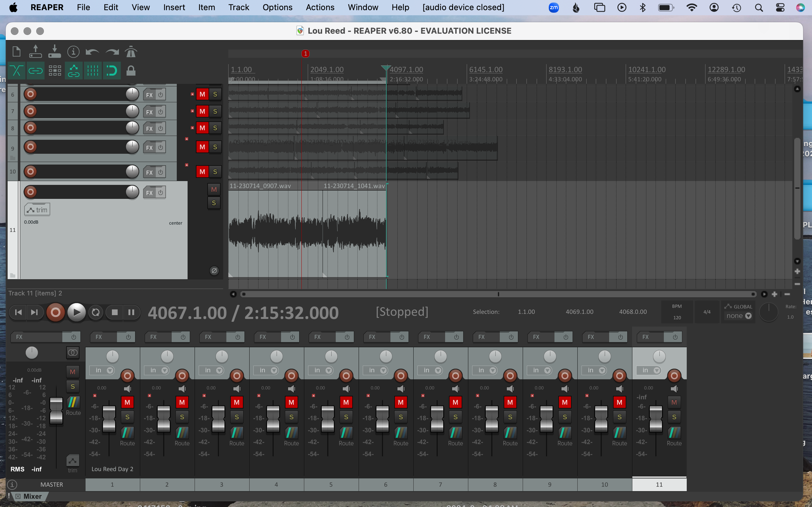Start playback with play button
The width and height of the screenshot is (812, 507).
[x=77, y=313]
